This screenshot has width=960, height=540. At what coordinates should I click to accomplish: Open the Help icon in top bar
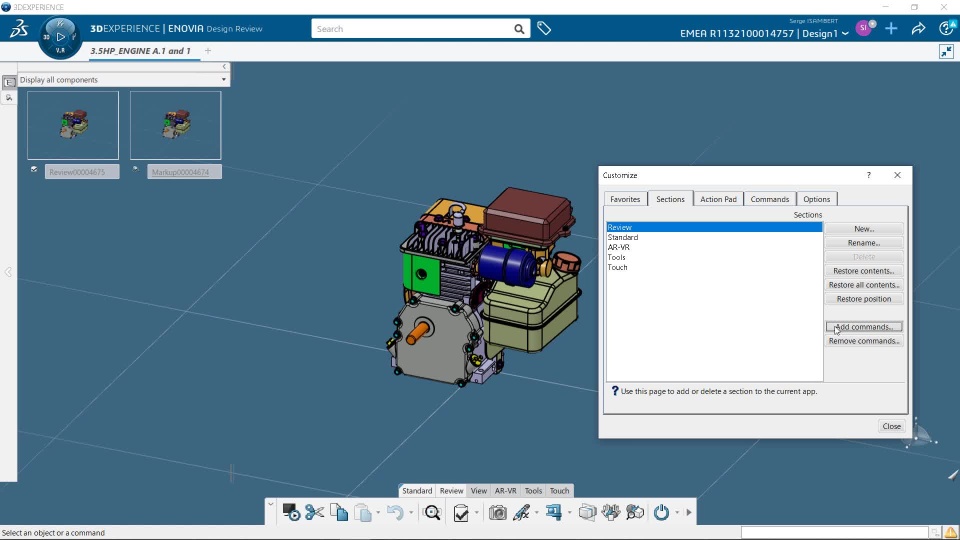[x=946, y=28]
